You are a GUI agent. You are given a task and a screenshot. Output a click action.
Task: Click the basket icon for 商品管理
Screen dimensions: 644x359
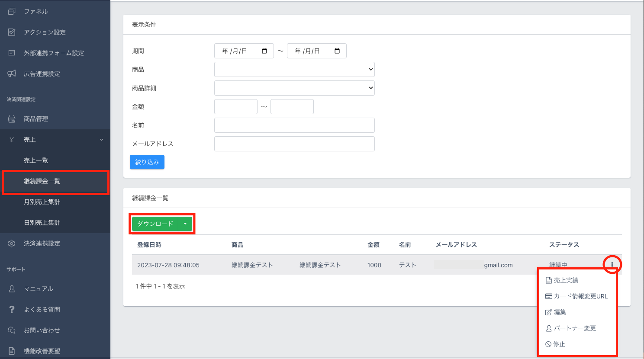pyautogui.click(x=12, y=119)
